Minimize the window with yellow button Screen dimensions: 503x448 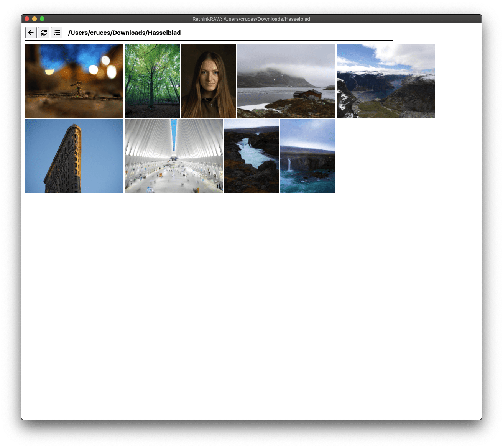pyautogui.click(x=35, y=19)
